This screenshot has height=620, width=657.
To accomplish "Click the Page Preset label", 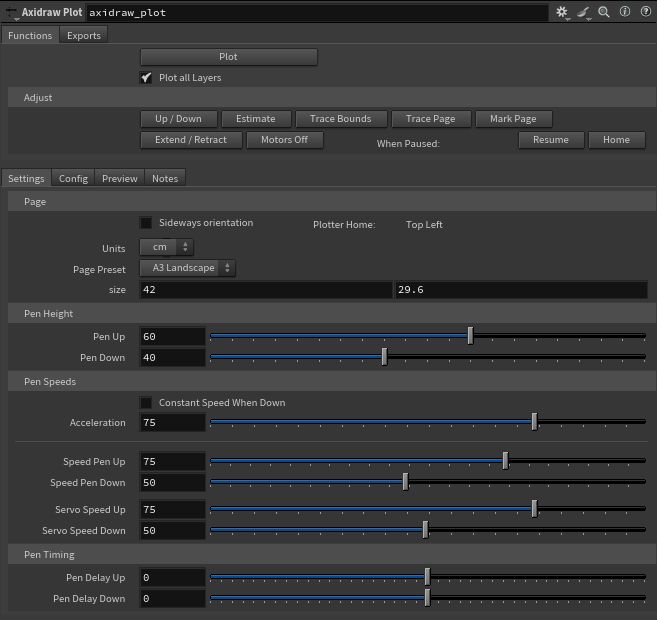I will pyautogui.click(x=99, y=270).
